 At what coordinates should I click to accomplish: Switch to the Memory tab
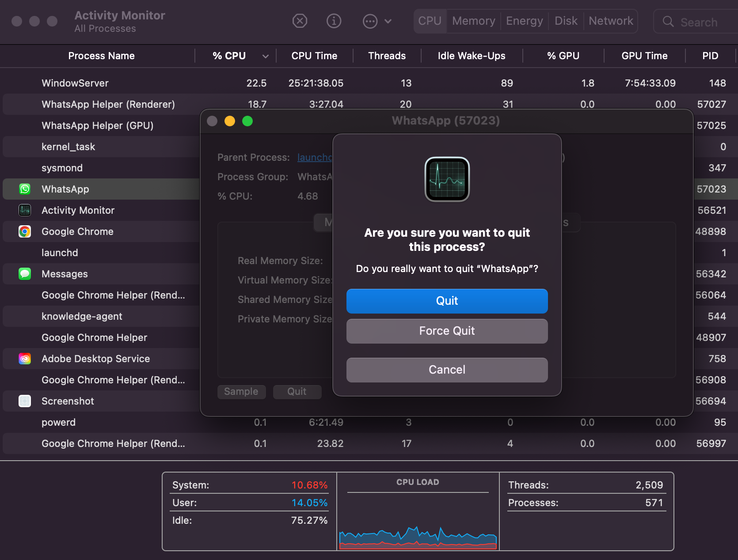click(474, 21)
